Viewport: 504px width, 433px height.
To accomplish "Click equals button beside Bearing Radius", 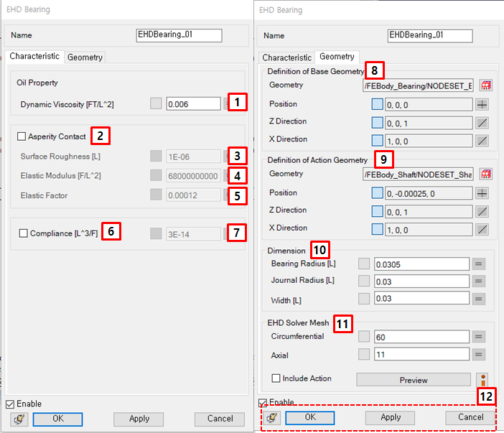I will click(x=479, y=264).
